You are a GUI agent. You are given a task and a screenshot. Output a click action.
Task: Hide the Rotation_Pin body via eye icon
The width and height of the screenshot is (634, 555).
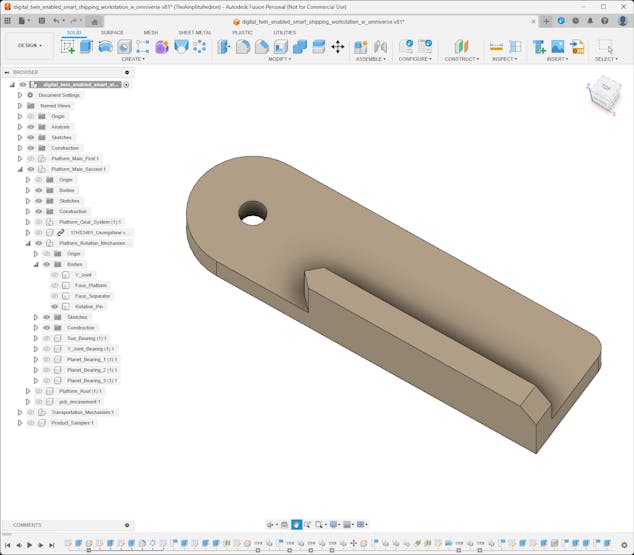(55, 307)
